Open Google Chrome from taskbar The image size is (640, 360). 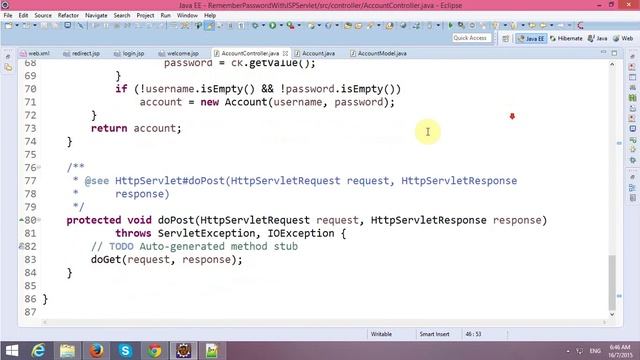(154, 351)
